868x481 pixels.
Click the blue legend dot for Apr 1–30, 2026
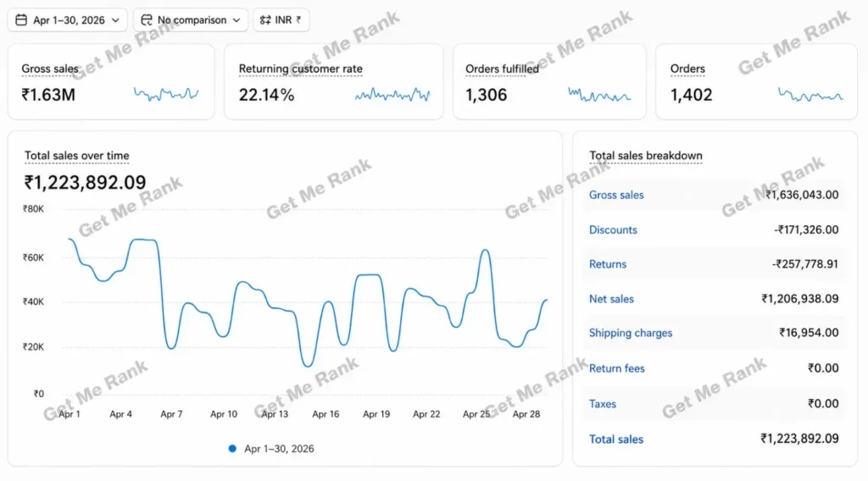click(232, 448)
